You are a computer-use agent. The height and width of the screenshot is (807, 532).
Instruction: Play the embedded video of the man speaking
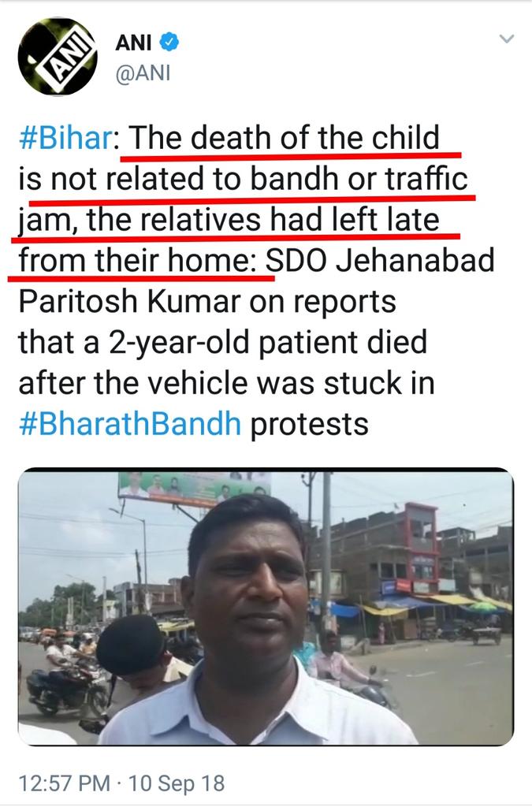266,608
